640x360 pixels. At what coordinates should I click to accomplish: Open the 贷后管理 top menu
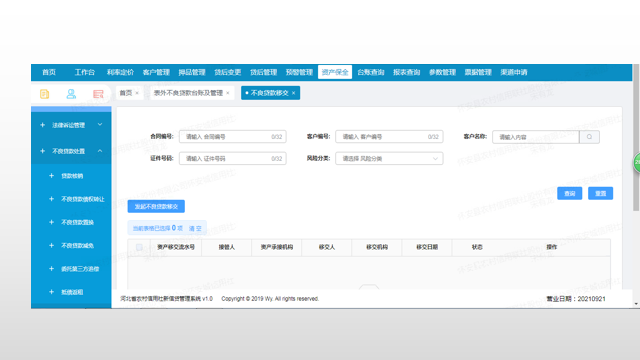tap(264, 72)
